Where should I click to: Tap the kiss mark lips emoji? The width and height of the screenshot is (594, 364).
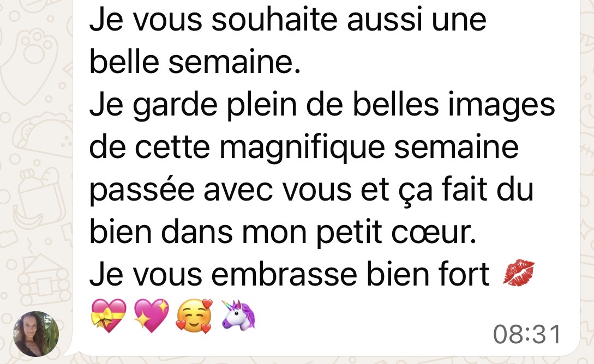click(519, 272)
